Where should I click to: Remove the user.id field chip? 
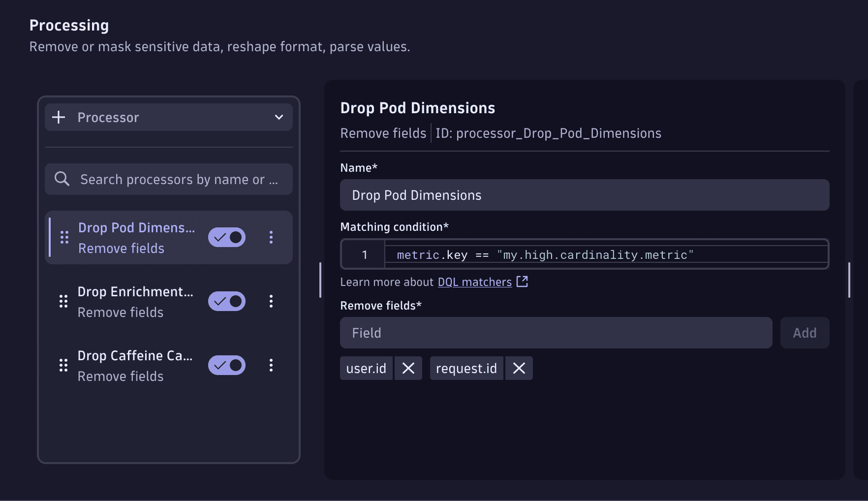tap(408, 368)
